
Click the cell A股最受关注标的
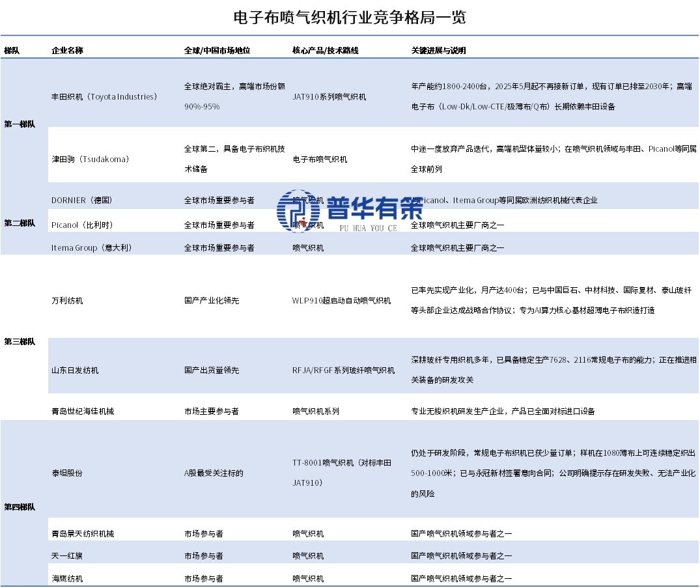point(214,473)
